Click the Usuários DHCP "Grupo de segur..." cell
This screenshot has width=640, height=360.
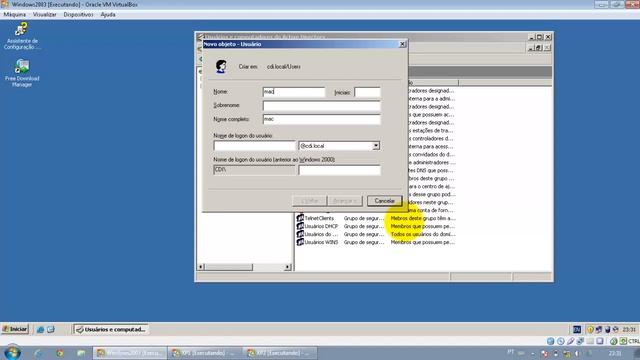pos(364,226)
